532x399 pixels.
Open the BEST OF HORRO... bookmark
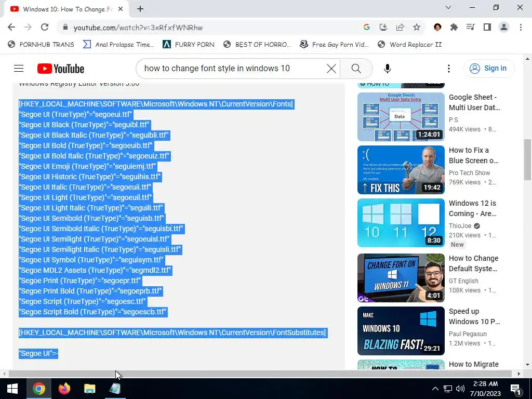click(257, 45)
